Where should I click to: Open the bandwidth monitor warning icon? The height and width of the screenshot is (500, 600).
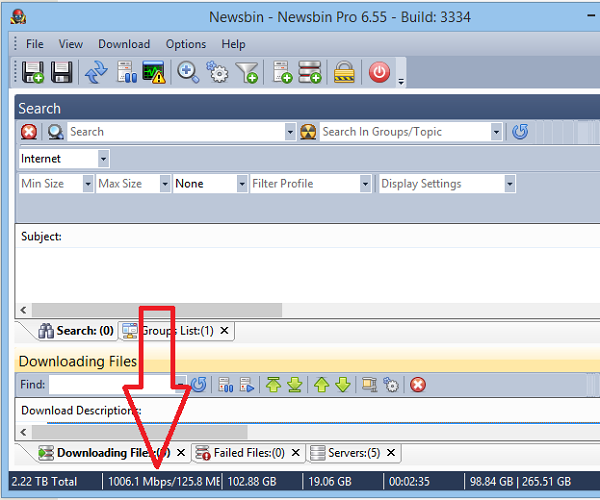click(x=153, y=72)
